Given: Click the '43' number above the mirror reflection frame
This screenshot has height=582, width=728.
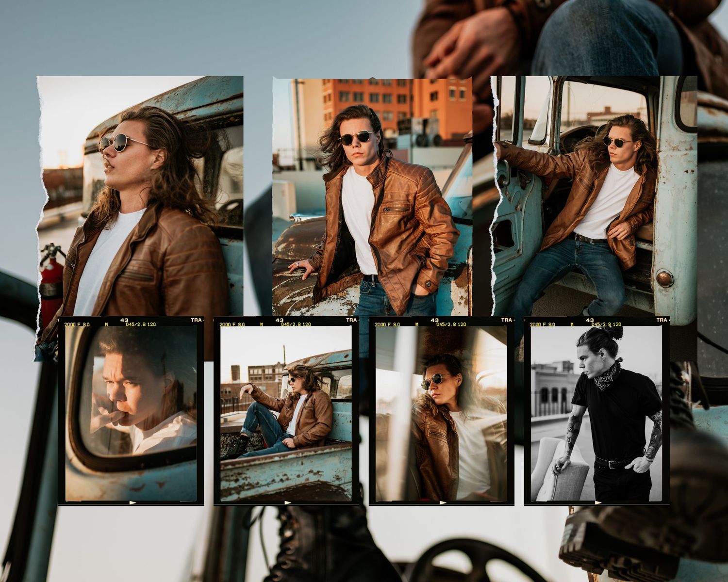Looking at the screenshot, I should click(124, 320).
